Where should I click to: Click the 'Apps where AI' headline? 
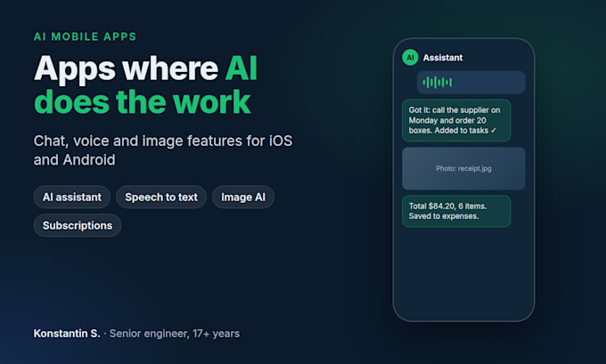click(x=145, y=69)
